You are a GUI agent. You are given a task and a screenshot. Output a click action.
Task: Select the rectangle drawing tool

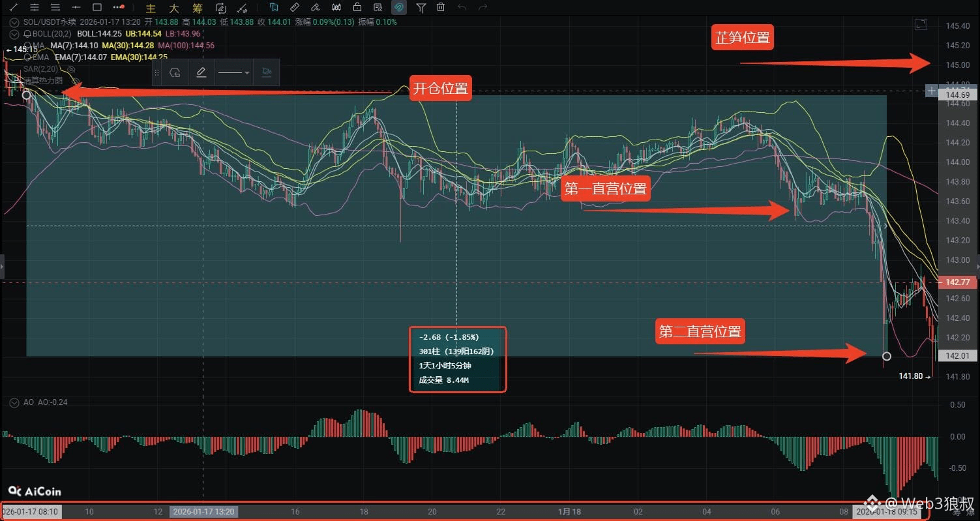[x=97, y=7]
